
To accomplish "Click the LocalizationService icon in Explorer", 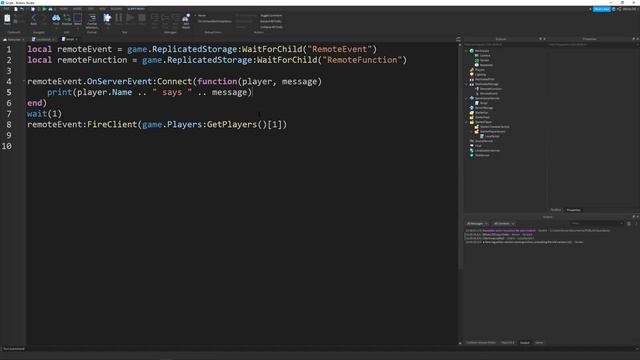I will coord(472,150).
